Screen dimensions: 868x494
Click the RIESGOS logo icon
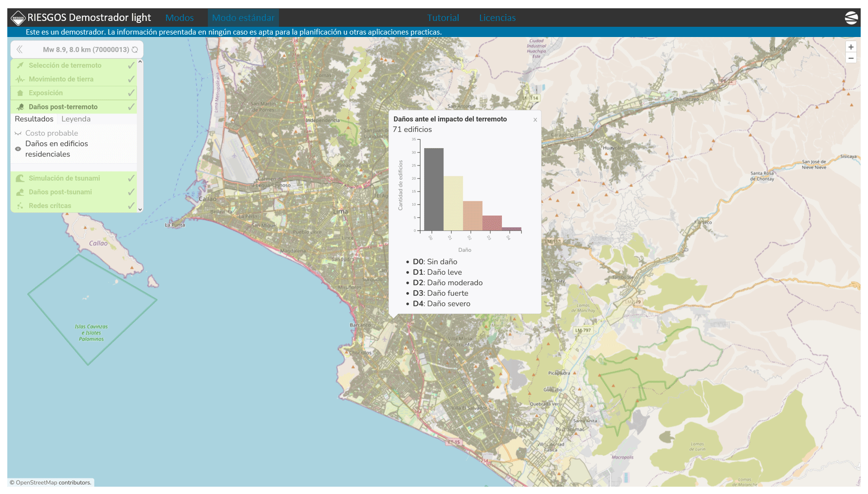(x=18, y=18)
